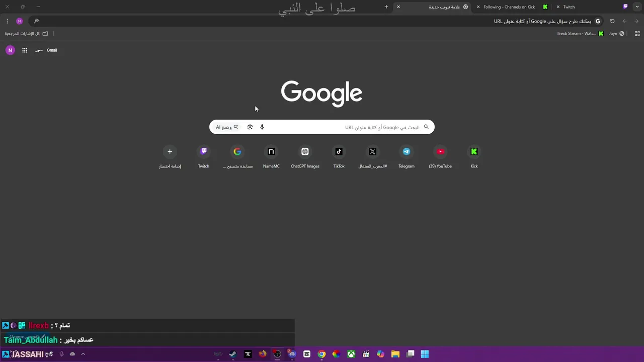Open Chrome profile N button in toolbar
Screen dimensions: 644x362
(20, 21)
